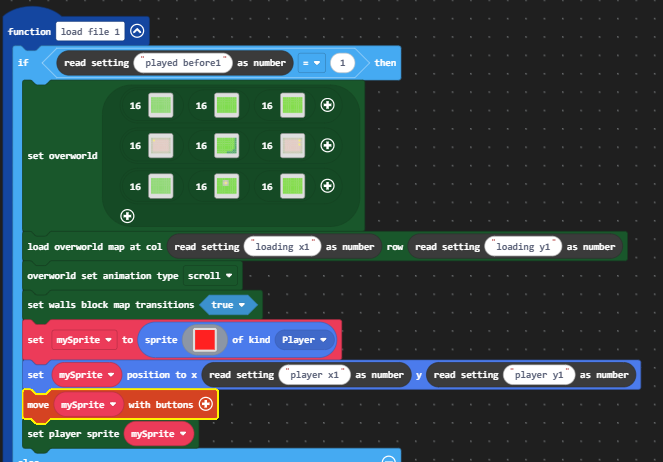Open first tilemap in top row
This screenshot has width=663, height=462.
click(x=161, y=105)
